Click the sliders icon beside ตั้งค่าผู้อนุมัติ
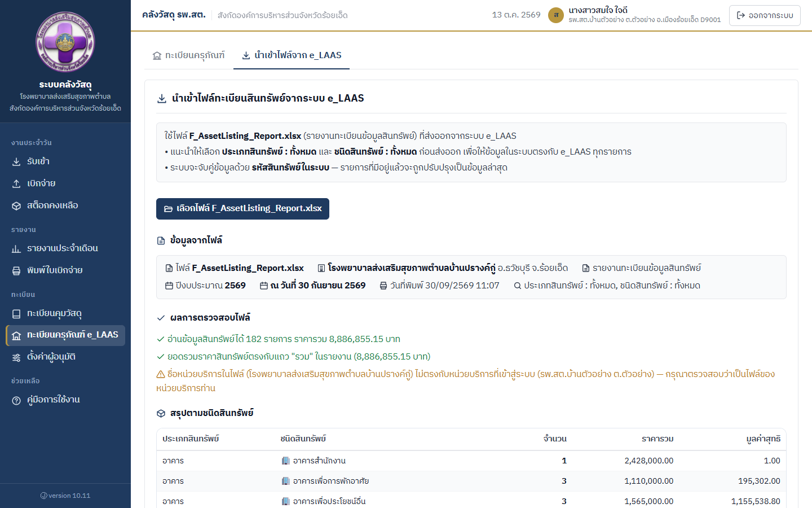 16,357
